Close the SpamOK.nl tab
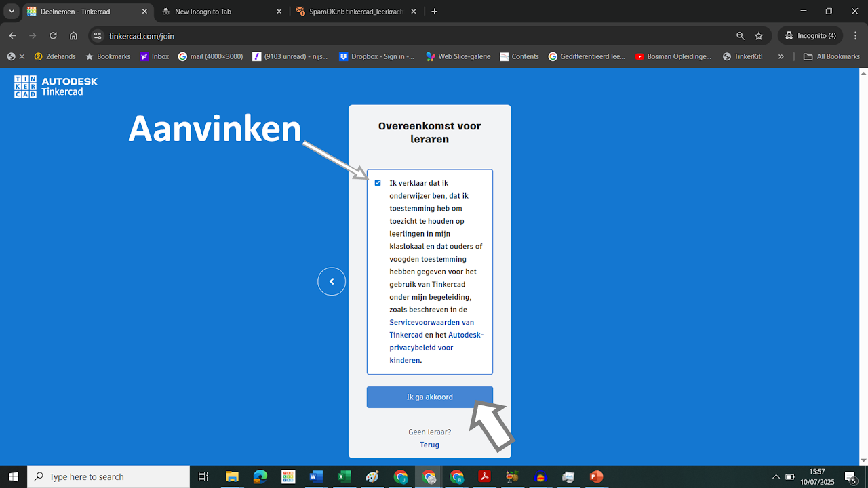The width and height of the screenshot is (868, 488). [x=413, y=12]
